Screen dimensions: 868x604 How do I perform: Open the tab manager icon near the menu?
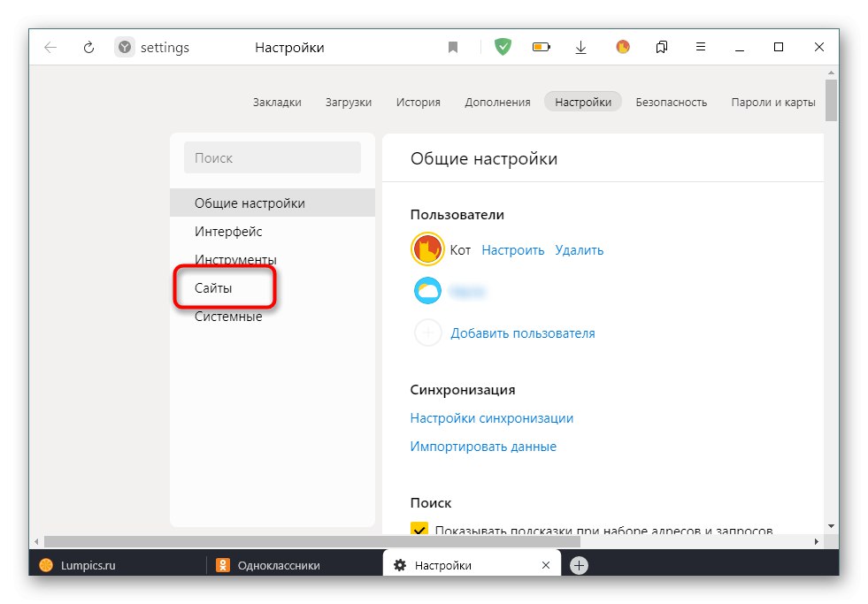point(661,46)
